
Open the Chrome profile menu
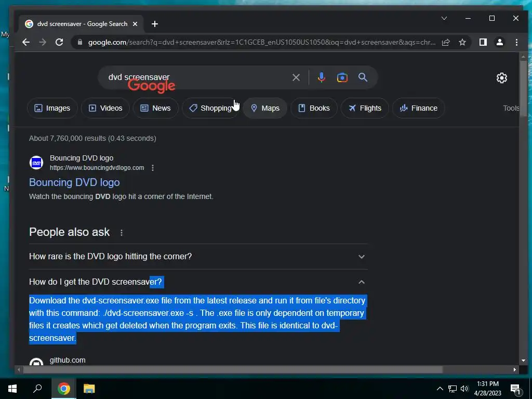[499, 42]
